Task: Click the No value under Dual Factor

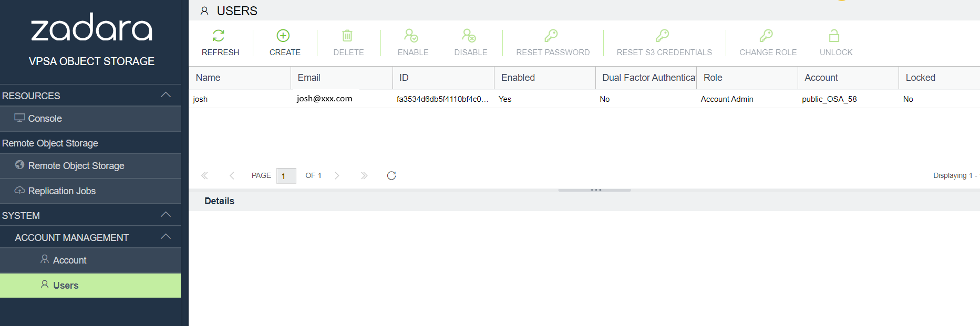Action: point(605,99)
